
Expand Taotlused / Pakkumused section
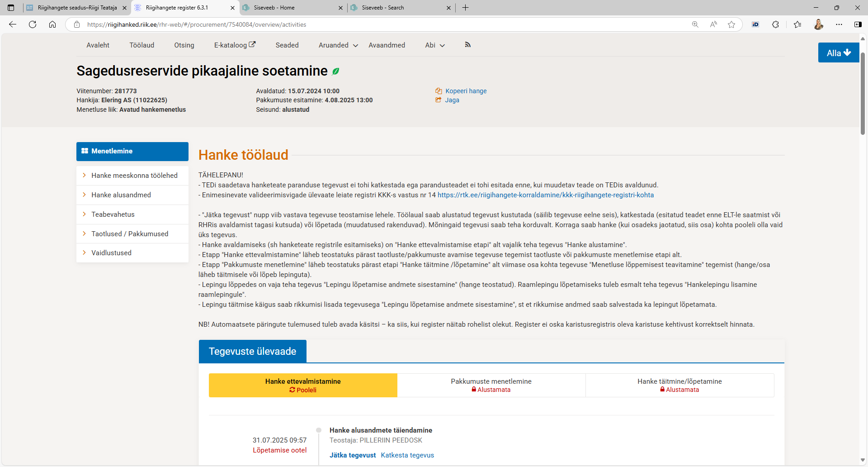(132, 234)
